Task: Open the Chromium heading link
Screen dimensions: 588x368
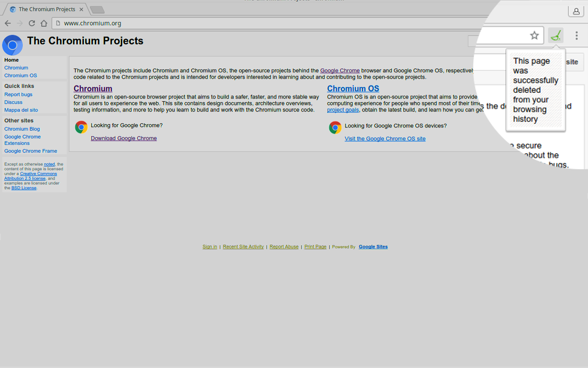Action: pyautogui.click(x=93, y=89)
